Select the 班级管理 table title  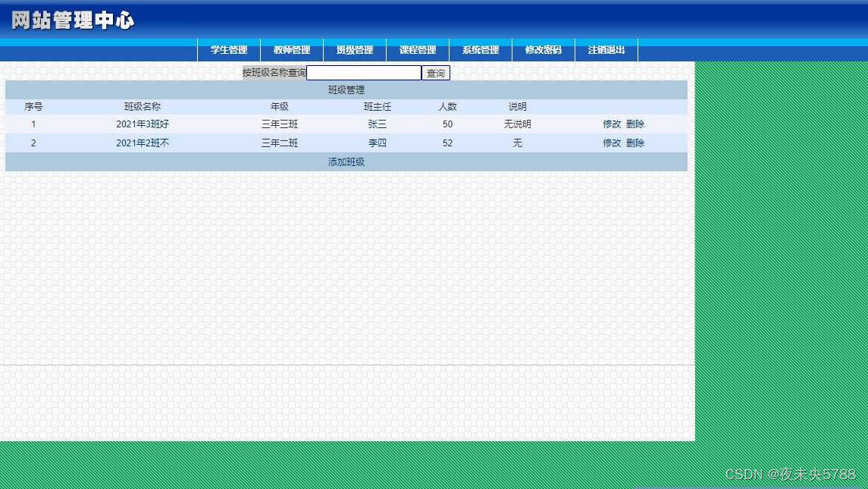point(346,89)
